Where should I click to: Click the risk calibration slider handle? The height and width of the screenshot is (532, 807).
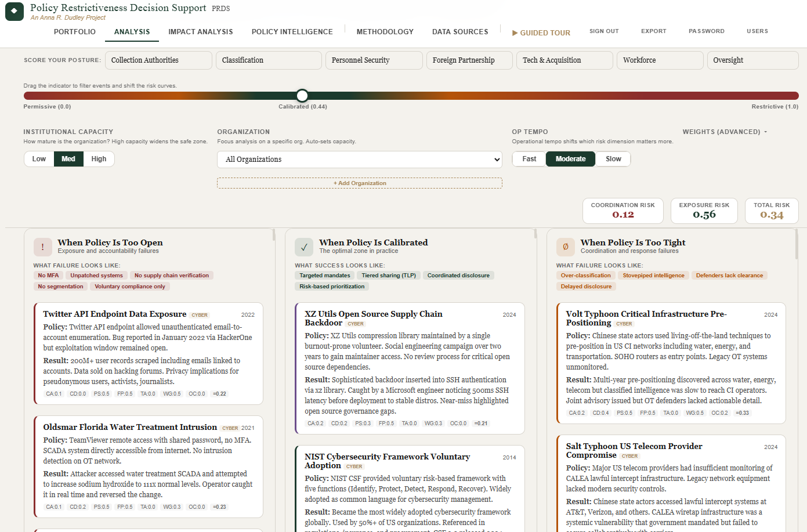coord(302,95)
